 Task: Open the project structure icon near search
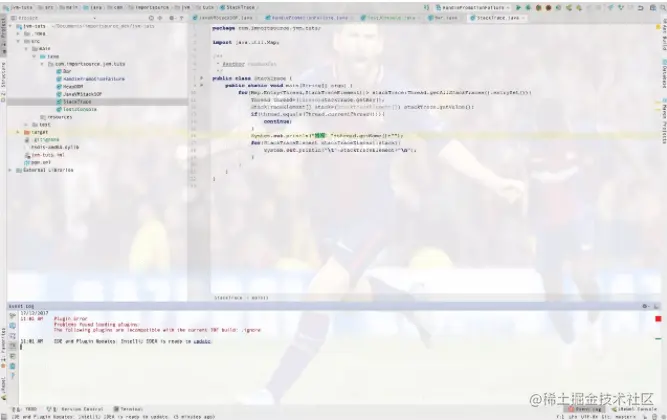[x=653, y=8]
